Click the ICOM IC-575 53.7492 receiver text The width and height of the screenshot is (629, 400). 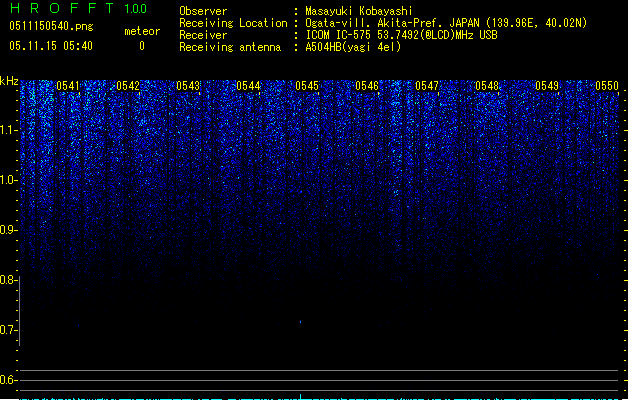point(402,35)
